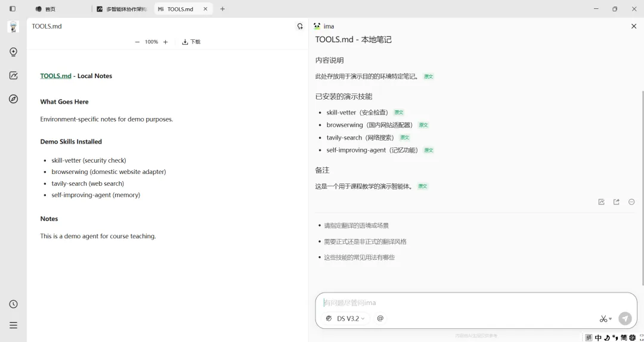The image size is (644, 342).
Task: Open the history clock icon
Action: 13,304
